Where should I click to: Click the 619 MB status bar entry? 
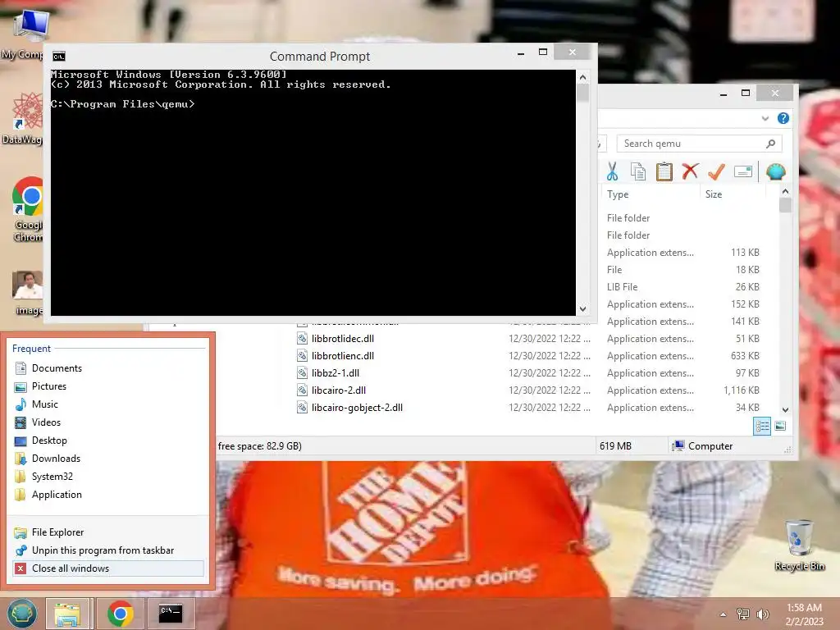point(615,445)
